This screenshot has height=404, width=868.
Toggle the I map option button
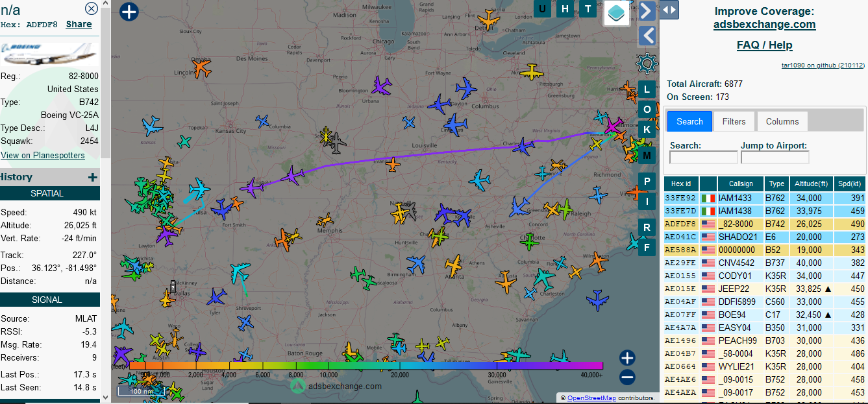pyautogui.click(x=647, y=202)
